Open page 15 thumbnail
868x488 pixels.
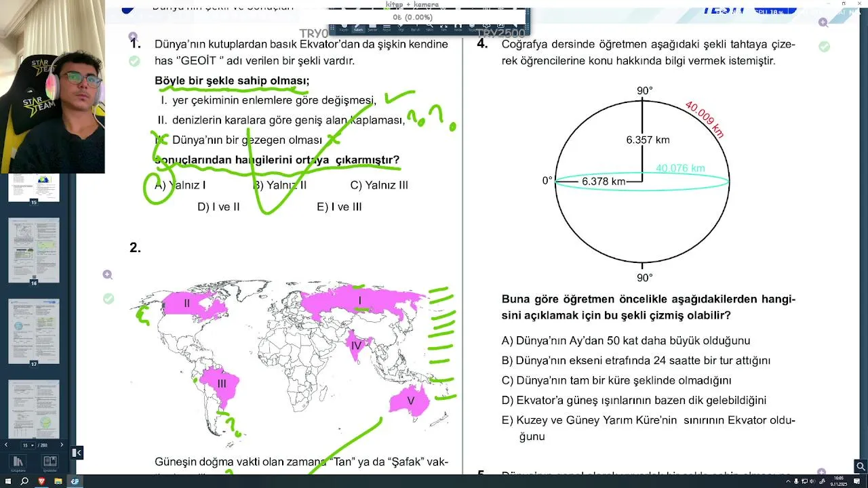coord(34,187)
